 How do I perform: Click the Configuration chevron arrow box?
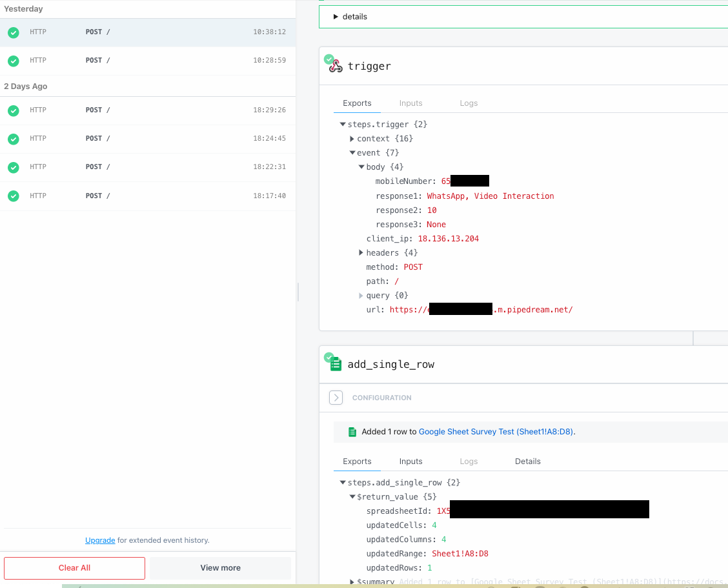(x=336, y=398)
